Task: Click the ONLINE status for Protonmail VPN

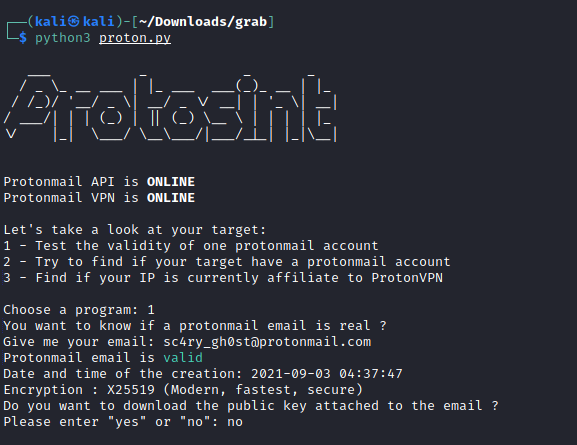Action: 171,198
